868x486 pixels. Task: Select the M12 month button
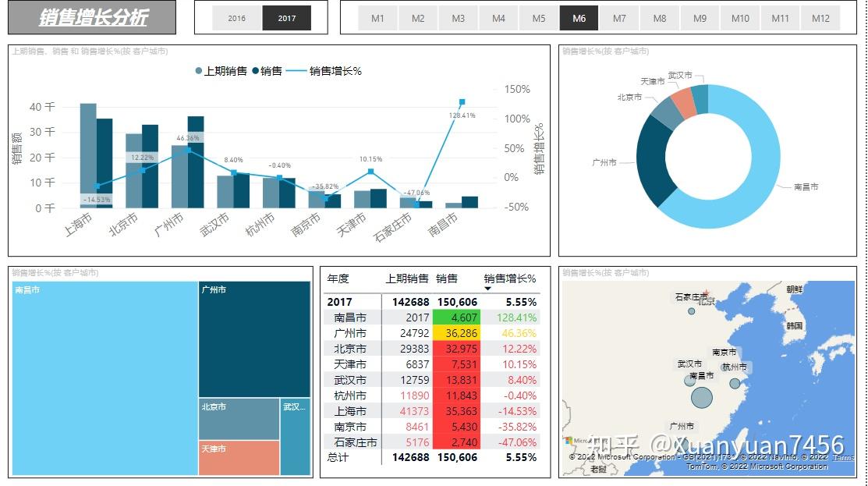coord(820,17)
